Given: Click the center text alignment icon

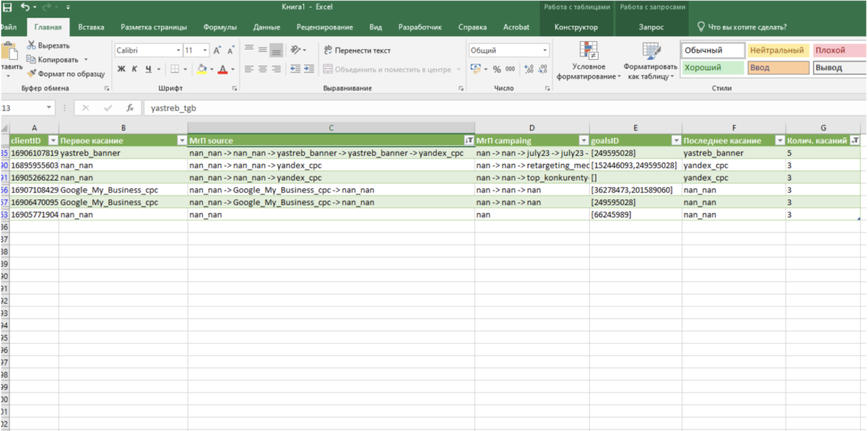Looking at the screenshot, I should point(263,69).
